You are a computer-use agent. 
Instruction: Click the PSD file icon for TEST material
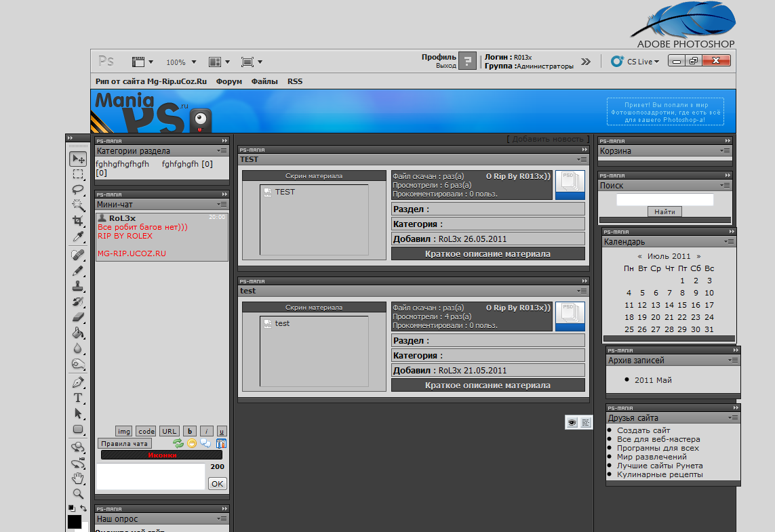tap(570, 185)
